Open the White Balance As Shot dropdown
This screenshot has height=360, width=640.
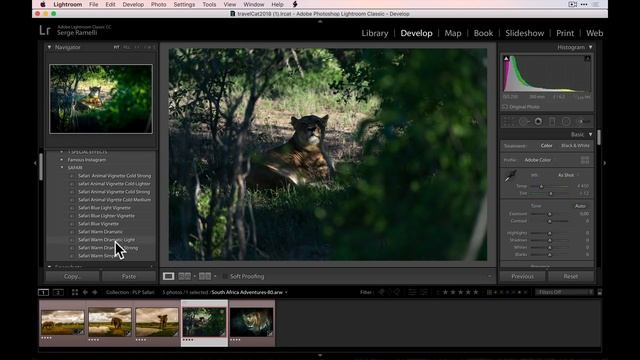567,175
